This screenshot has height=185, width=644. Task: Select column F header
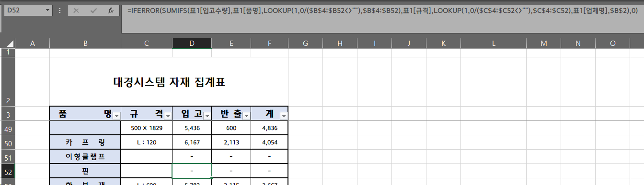click(269, 44)
